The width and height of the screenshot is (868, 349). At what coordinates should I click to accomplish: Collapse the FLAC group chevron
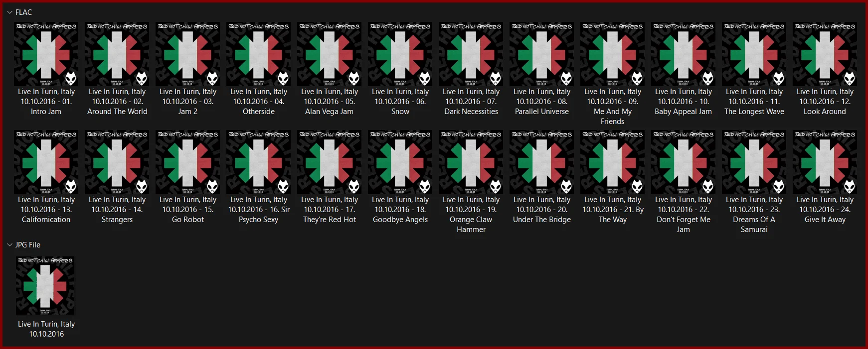tap(9, 12)
